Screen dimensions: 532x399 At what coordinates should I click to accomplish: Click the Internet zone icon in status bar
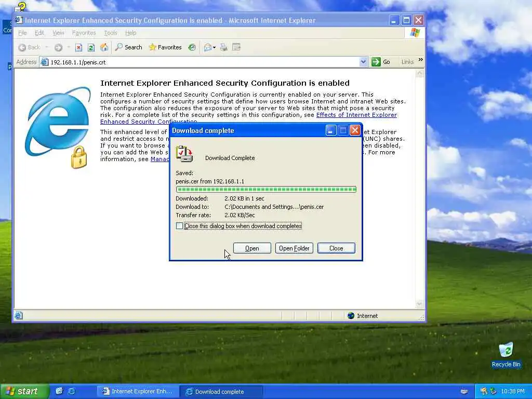tap(351, 316)
